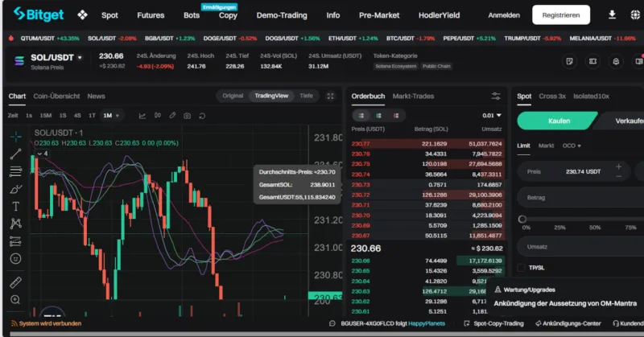Screen dimensions: 644x337
Task: Switch chart to Tiefe depth view
Action: point(307,96)
